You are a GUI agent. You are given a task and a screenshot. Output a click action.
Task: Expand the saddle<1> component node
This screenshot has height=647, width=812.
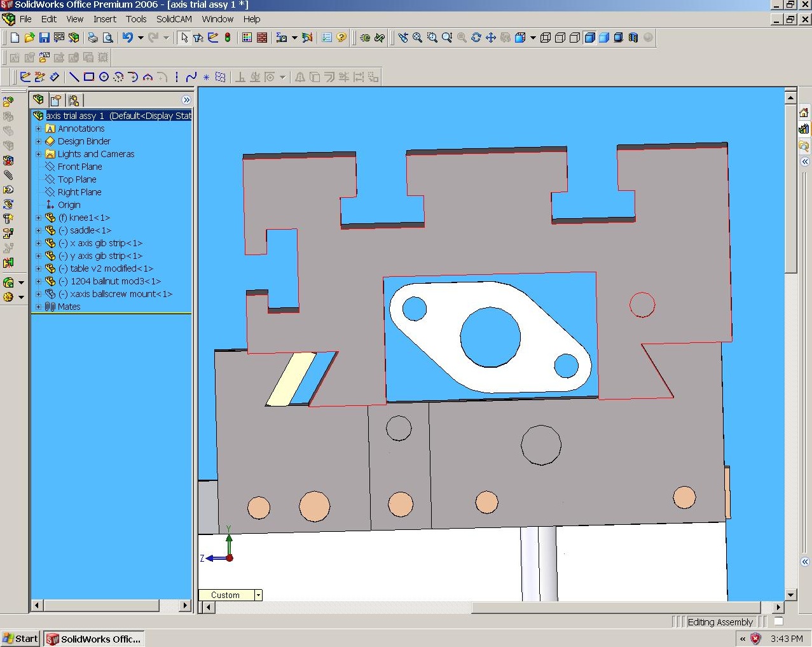click(38, 230)
